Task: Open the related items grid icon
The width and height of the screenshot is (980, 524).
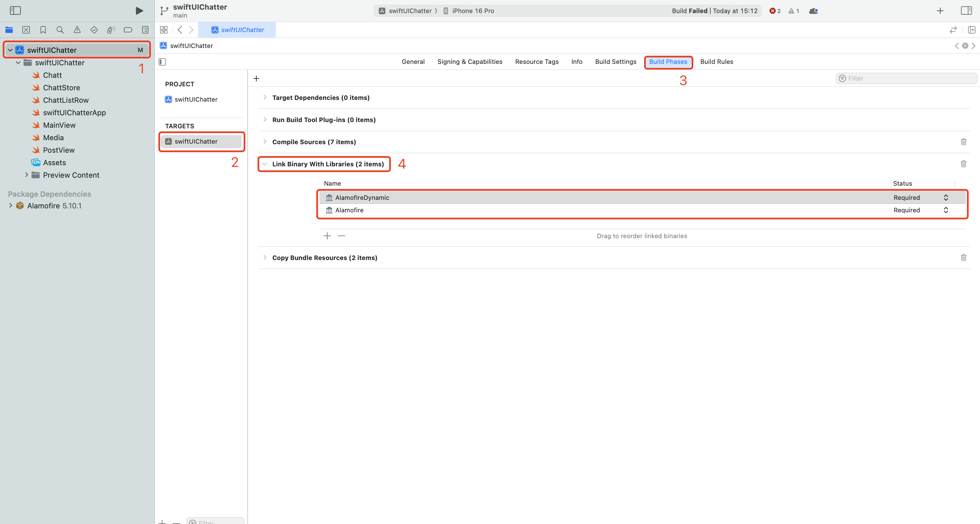Action: (164, 30)
